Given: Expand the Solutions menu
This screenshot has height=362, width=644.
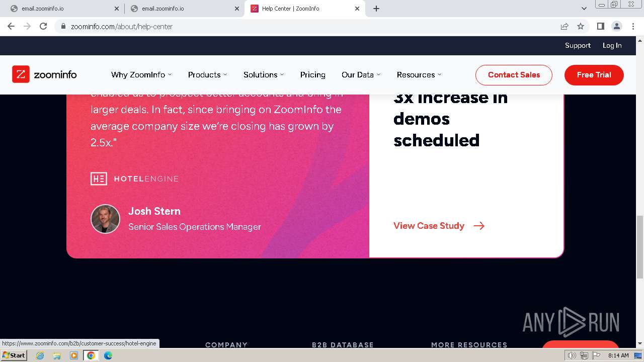Looking at the screenshot, I should coord(264,74).
